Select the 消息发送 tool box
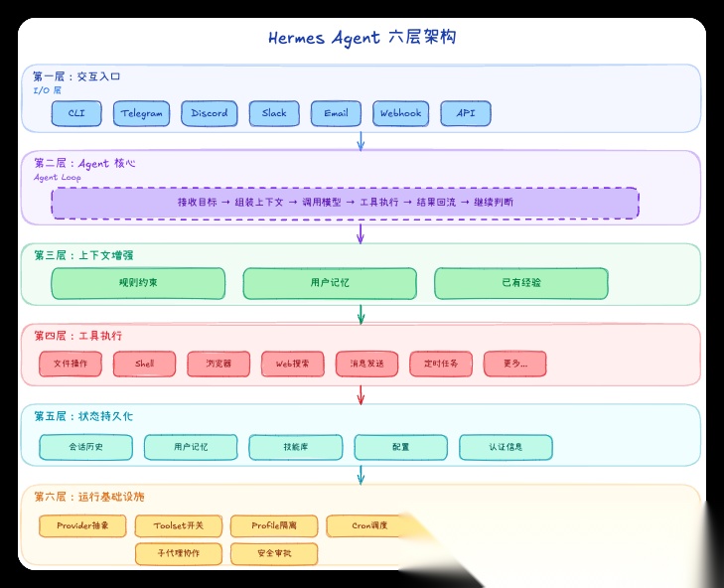 (x=366, y=364)
